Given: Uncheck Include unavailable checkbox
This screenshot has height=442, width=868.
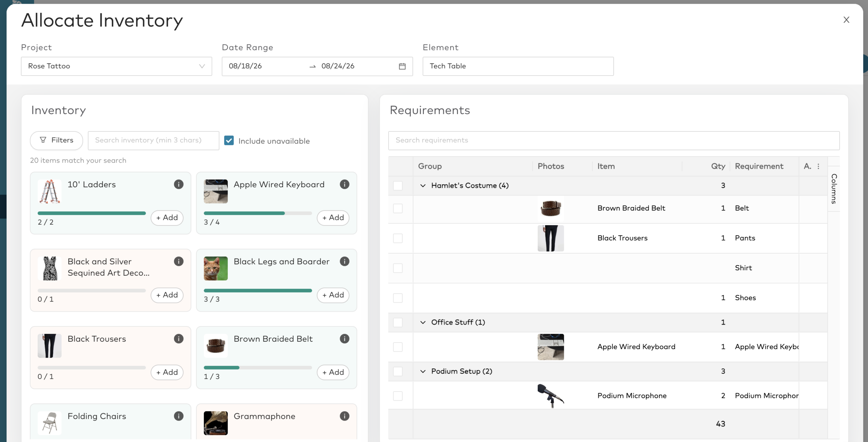Looking at the screenshot, I should tap(229, 141).
